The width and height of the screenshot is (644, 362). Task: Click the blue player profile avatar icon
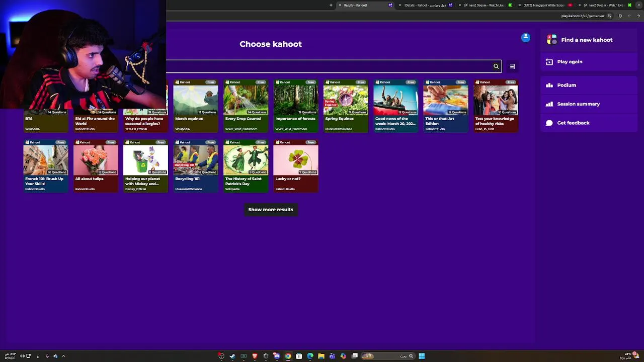[526, 38]
